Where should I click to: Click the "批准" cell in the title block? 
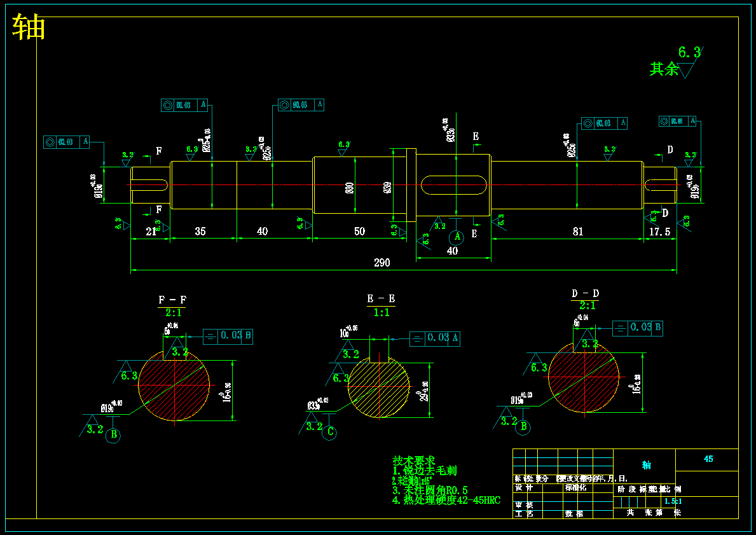(x=574, y=514)
